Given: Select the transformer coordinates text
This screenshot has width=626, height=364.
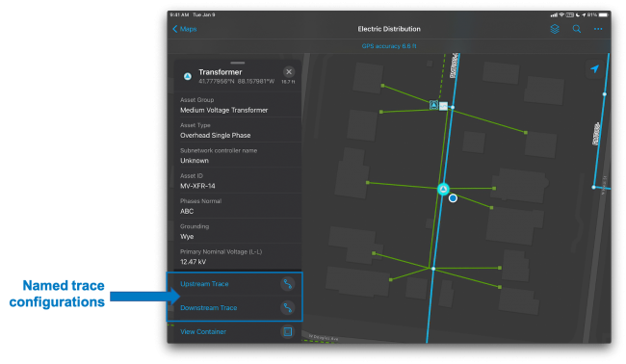Looking at the screenshot, I should 236,82.
